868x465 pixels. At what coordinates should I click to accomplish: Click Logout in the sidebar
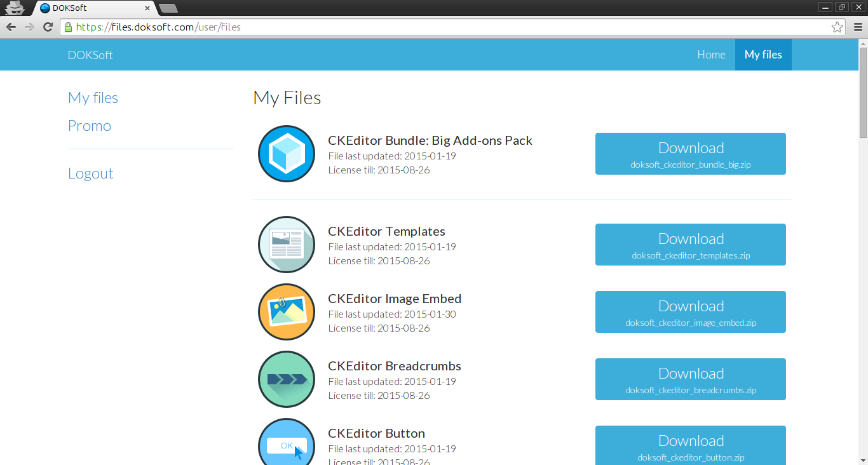point(90,173)
